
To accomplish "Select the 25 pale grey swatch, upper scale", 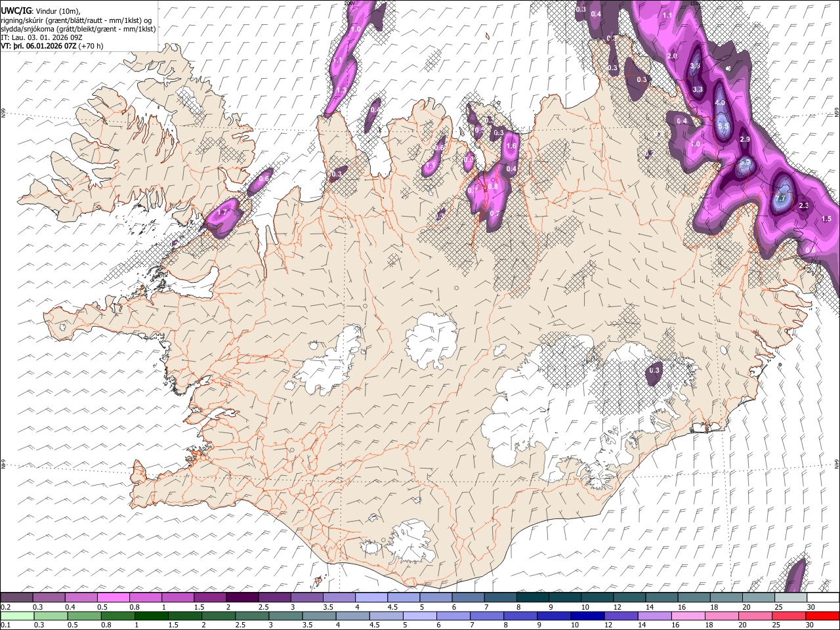I will tap(791, 597).
